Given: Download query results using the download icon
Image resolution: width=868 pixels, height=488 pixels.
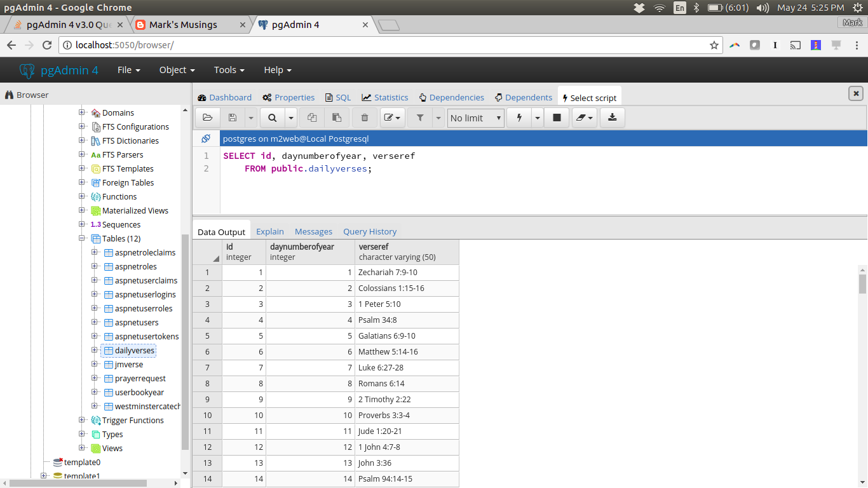Looking at the screenshot, I should click(x=612, y=118).
